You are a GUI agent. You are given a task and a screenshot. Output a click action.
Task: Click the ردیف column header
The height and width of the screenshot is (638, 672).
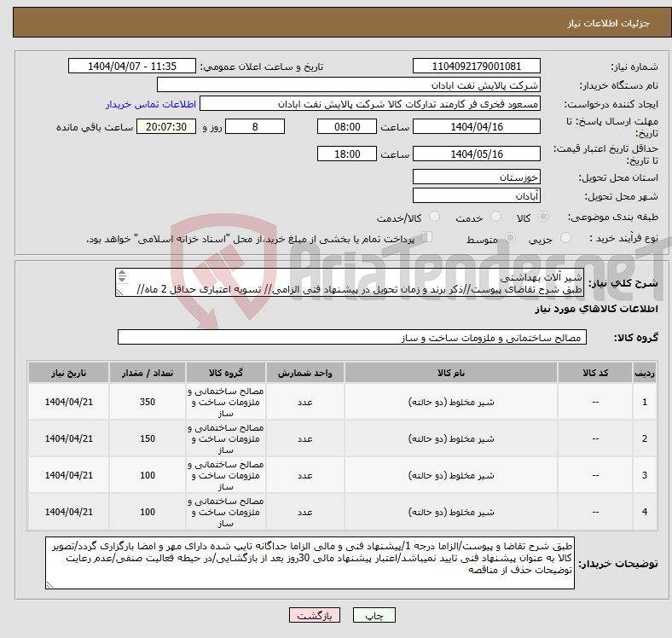point(645,373)
